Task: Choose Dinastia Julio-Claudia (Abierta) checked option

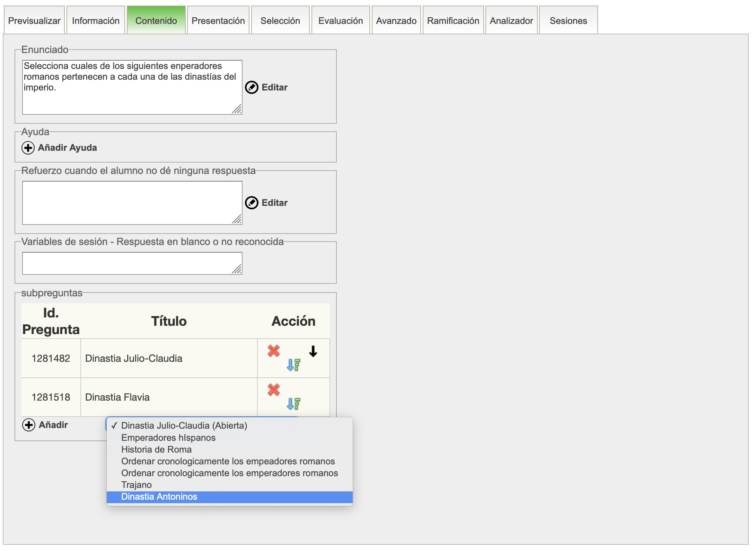Action: pos(184,426)
